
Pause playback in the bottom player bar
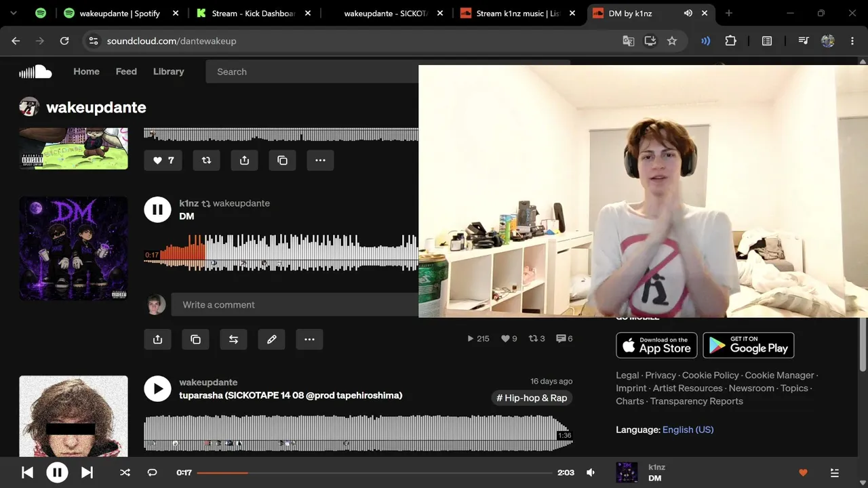pos(57,472)
